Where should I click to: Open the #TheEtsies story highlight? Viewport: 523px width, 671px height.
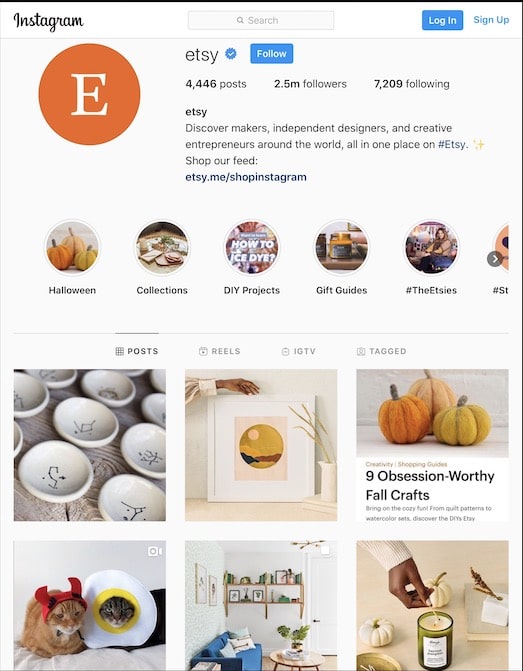point(431,247)
